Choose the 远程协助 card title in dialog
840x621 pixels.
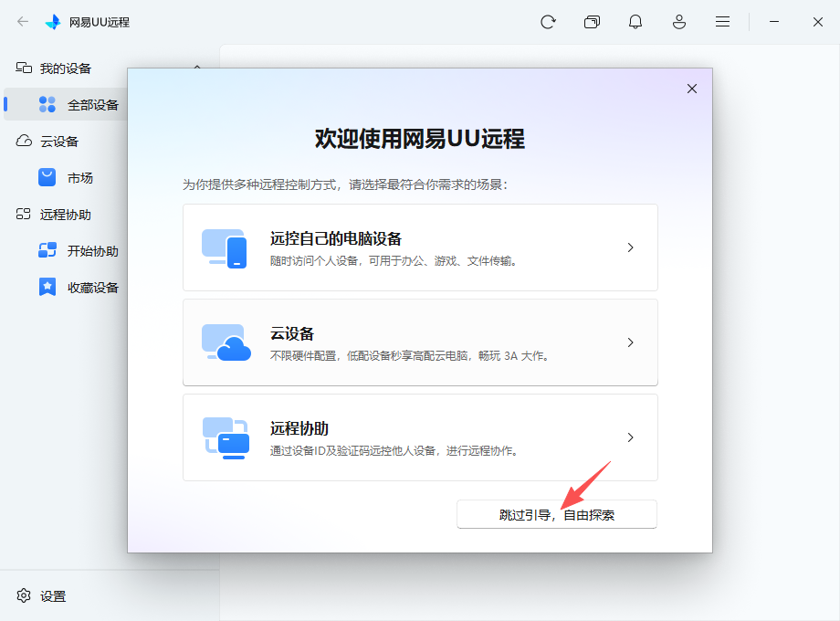(x=299, y=428)
